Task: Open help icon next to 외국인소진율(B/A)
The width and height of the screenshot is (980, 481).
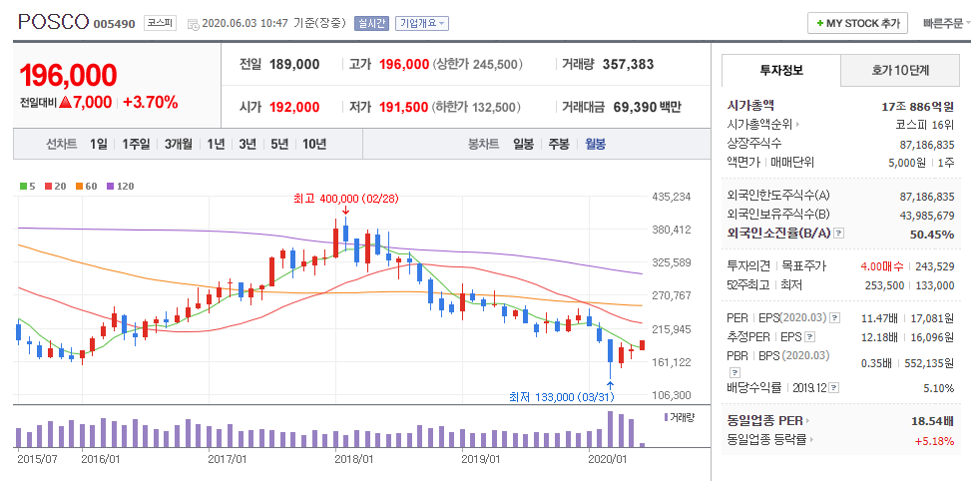Action: pyautogui.click(x=838, y=233)
